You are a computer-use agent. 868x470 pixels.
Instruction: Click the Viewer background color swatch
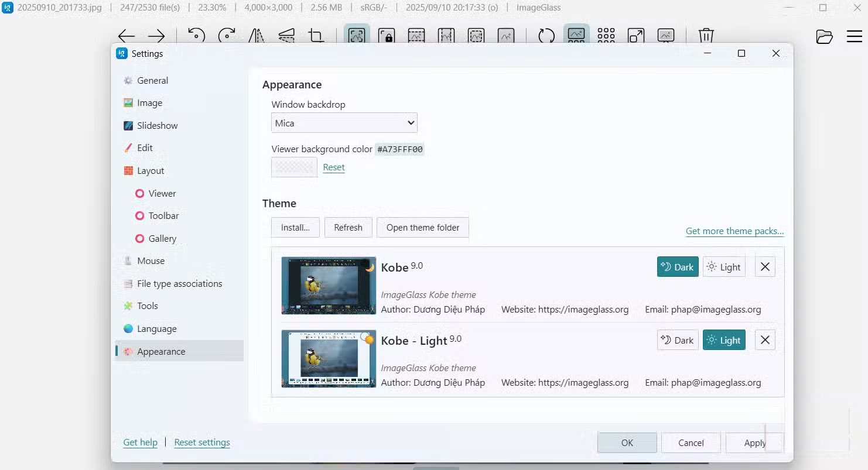tap(293, 167)
